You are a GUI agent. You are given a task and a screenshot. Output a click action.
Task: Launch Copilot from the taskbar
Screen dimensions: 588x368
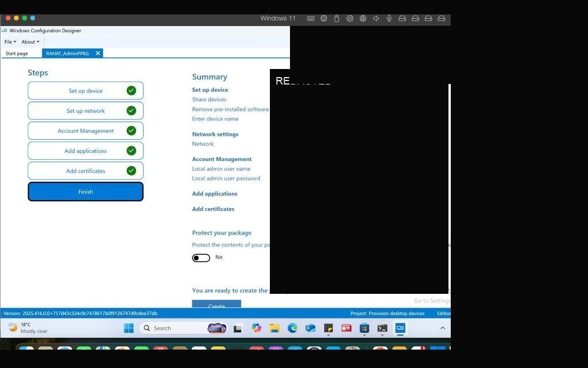click(257, 328)
